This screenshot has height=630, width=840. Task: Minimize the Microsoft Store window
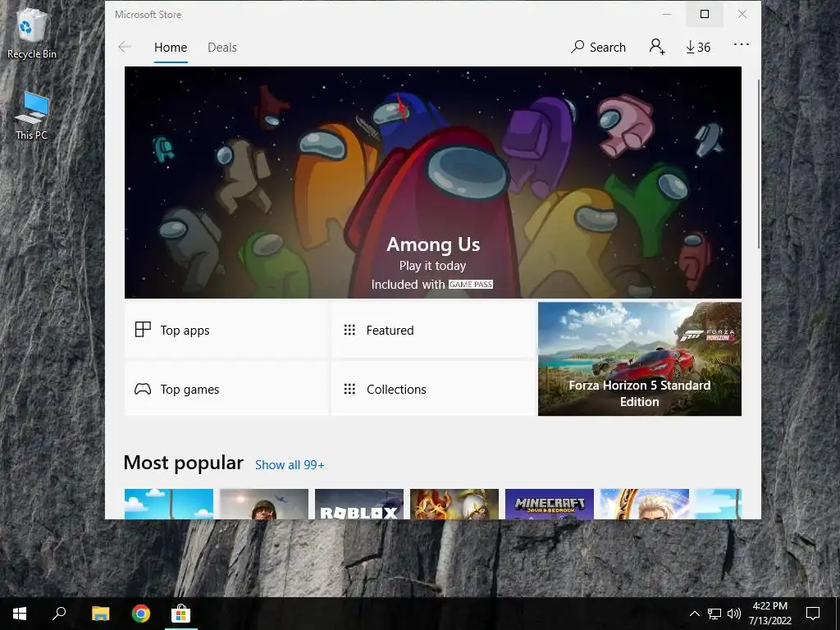[667, 15]
